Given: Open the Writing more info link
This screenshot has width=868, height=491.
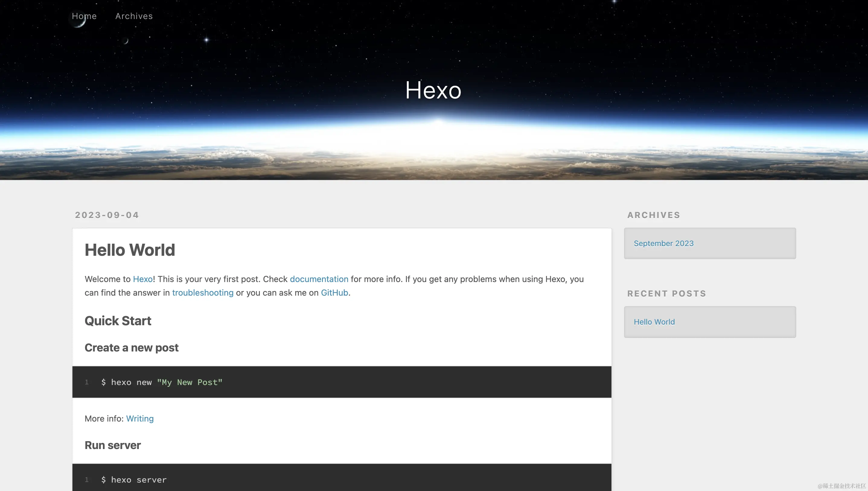Looking at the screenshot, I should [140, 419].
